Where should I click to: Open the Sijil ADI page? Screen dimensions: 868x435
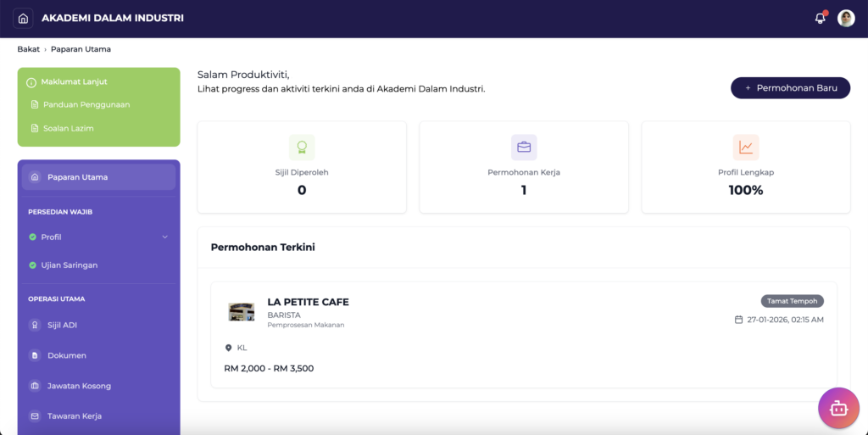(x=62, y=325)
